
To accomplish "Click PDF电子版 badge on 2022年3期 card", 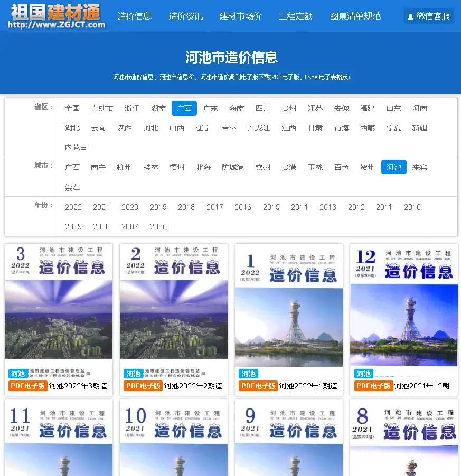I will pos(27,386).
